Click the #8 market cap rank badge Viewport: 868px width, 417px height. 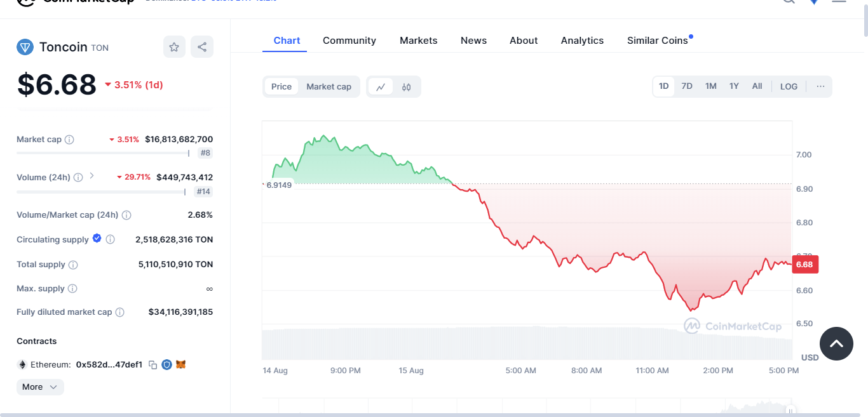[205, 153]
